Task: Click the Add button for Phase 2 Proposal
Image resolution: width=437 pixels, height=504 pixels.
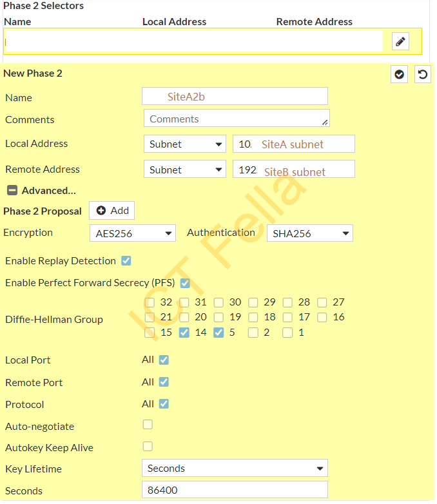Action: (x=112, y=211)
